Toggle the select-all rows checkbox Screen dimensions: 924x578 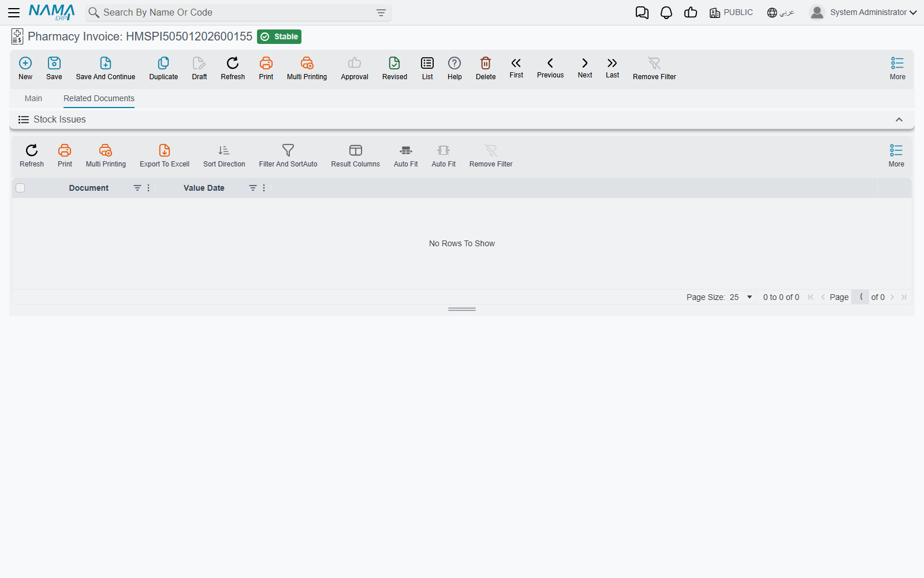point(20,188)
